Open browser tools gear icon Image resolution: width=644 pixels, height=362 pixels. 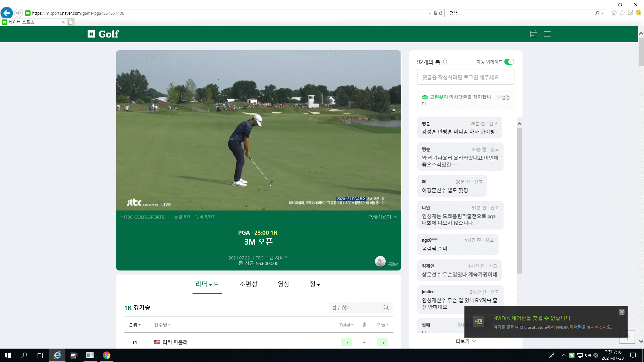(631, 13)
